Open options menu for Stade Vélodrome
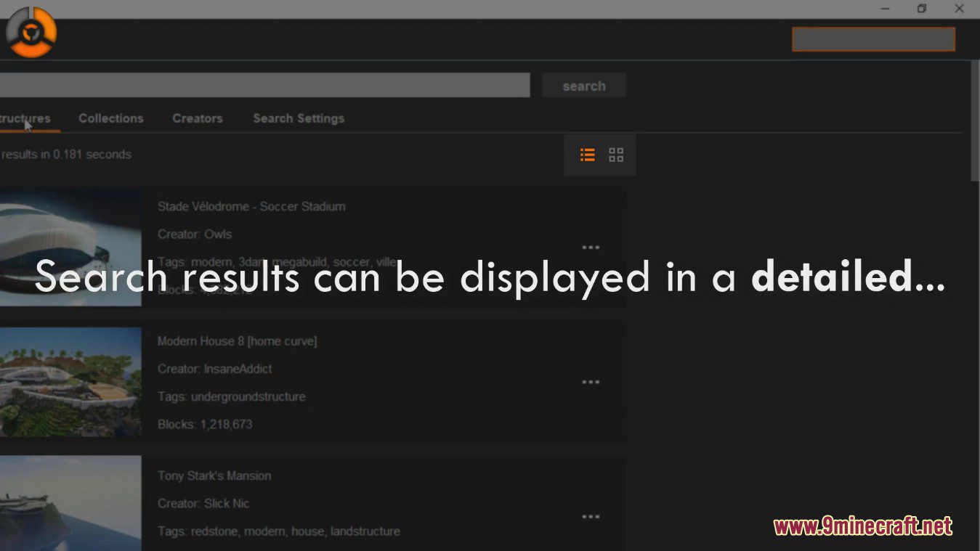Image resolution: width=980 pixels, height=551 pixels. [x=591, y=248]
